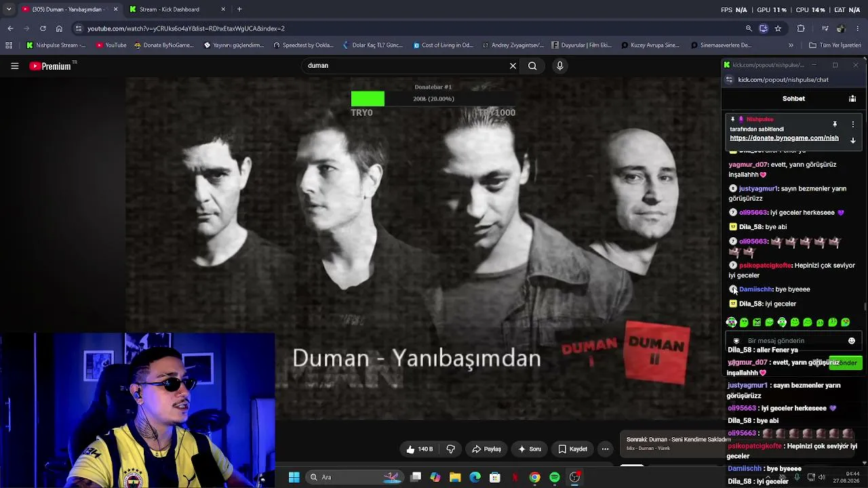Click the 'Bir mesaj gönderin' chat input
Screen dimensions: 868x488
tap(793, 341)
